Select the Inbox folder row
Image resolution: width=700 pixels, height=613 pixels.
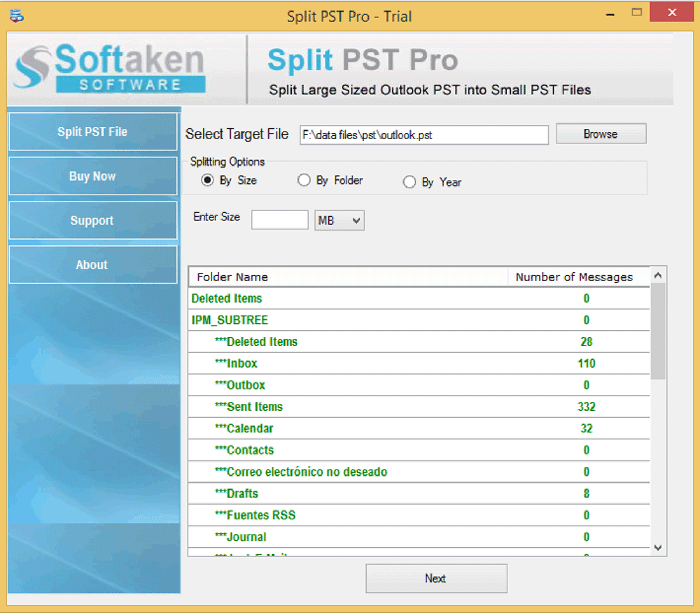click(x=242, y=364)
